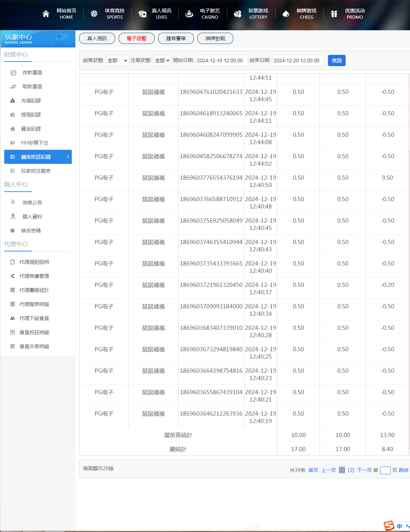Click the chess spade icon
The width and height of the screenshot is (410, 532).
286,14
